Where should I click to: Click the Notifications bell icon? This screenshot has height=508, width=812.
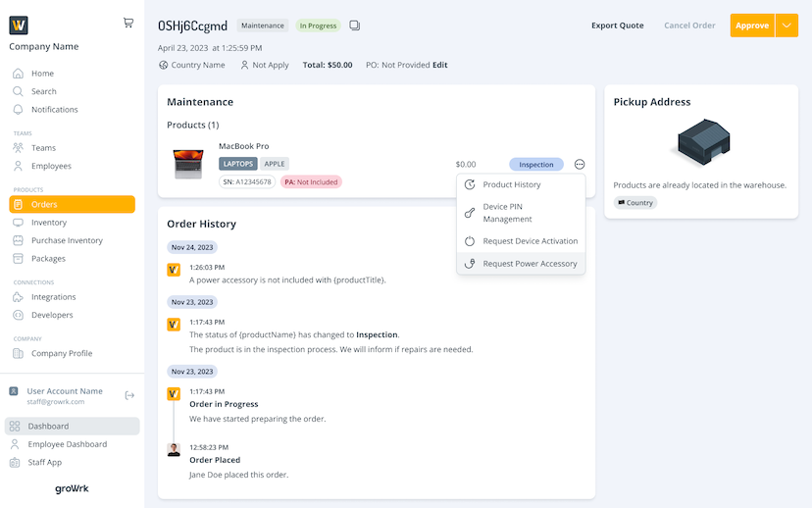[18, 110]
